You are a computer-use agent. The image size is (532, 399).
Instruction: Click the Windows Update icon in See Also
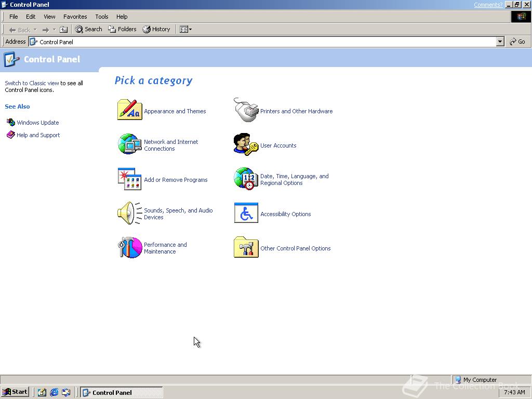11,122
